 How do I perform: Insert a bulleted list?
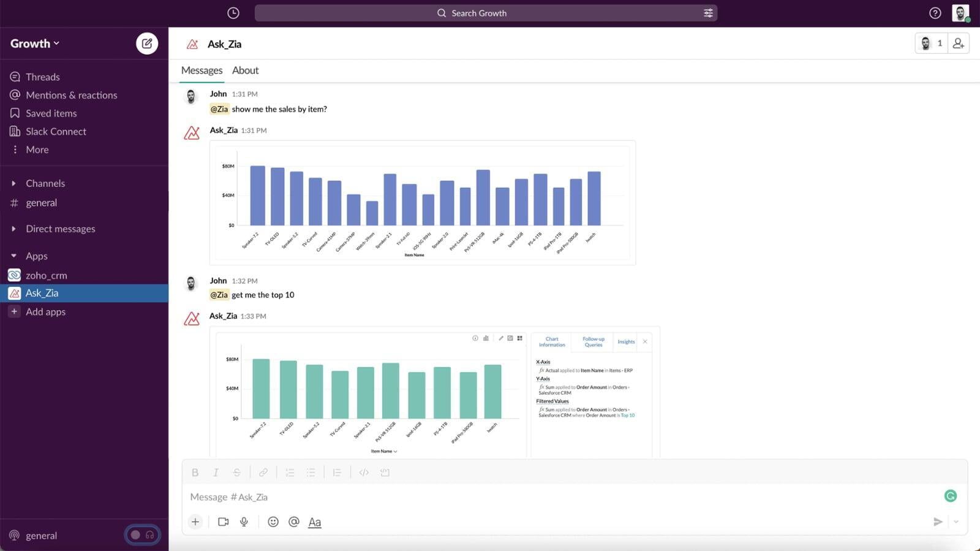(311, 473)
